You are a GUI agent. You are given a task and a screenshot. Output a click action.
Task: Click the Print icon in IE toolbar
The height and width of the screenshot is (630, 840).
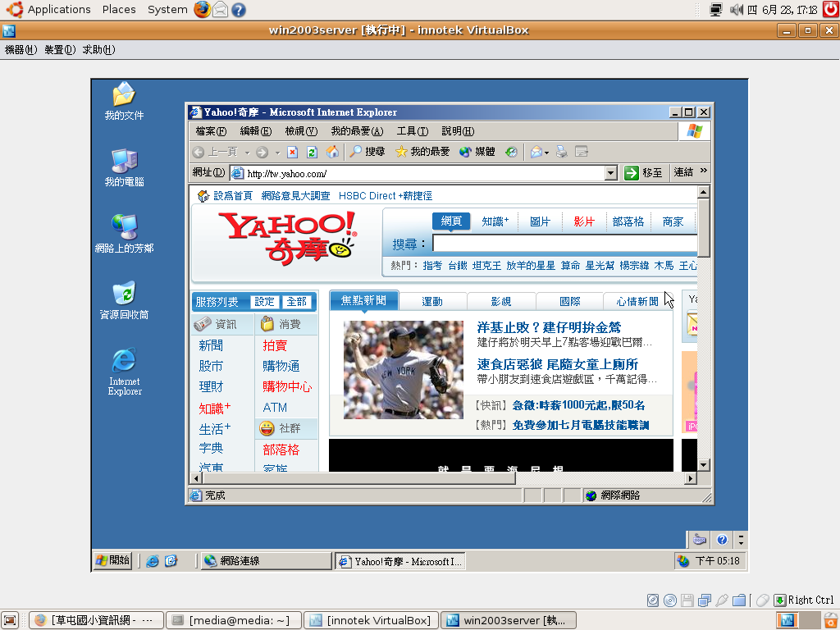pos(561,152)
